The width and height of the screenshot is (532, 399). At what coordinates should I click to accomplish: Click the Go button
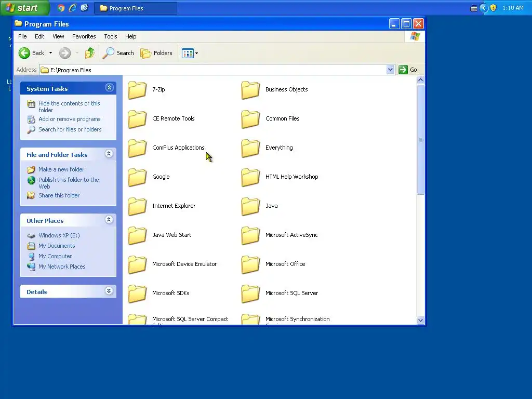pos(408,70)
